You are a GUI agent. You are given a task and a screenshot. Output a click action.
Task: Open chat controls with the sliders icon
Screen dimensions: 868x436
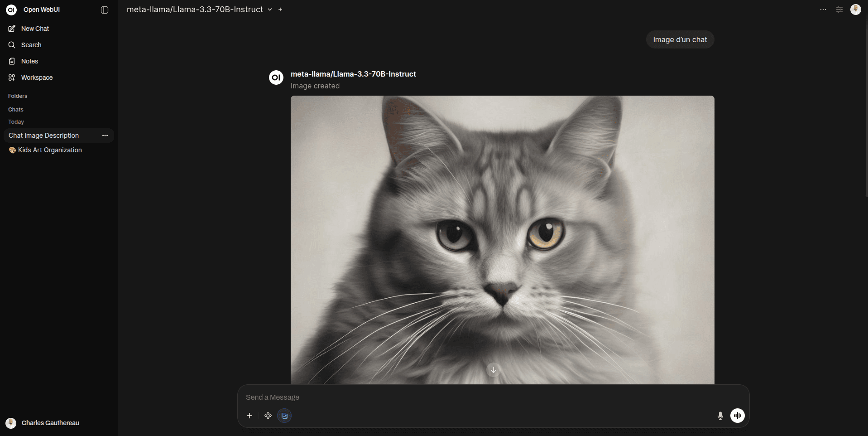click(x=839, y=9)
